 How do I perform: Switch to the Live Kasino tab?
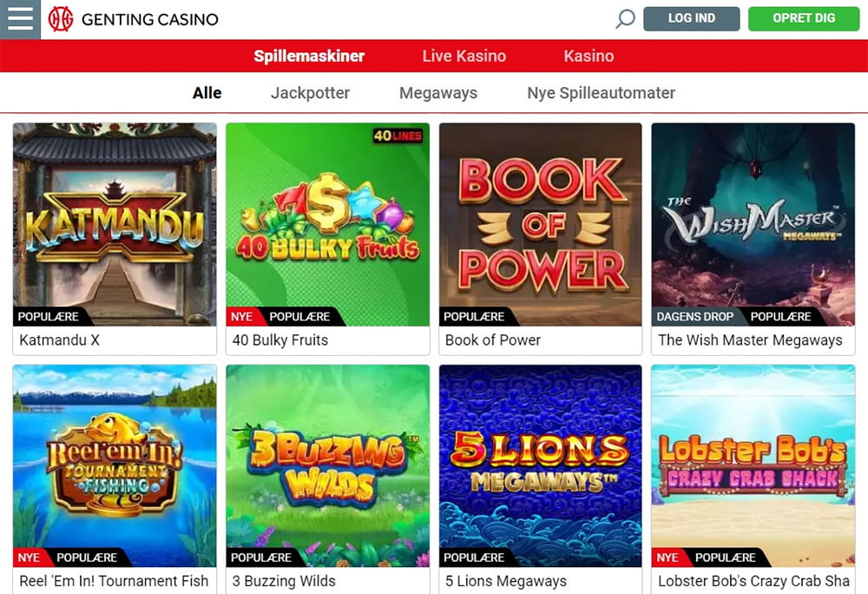point(464,56)
